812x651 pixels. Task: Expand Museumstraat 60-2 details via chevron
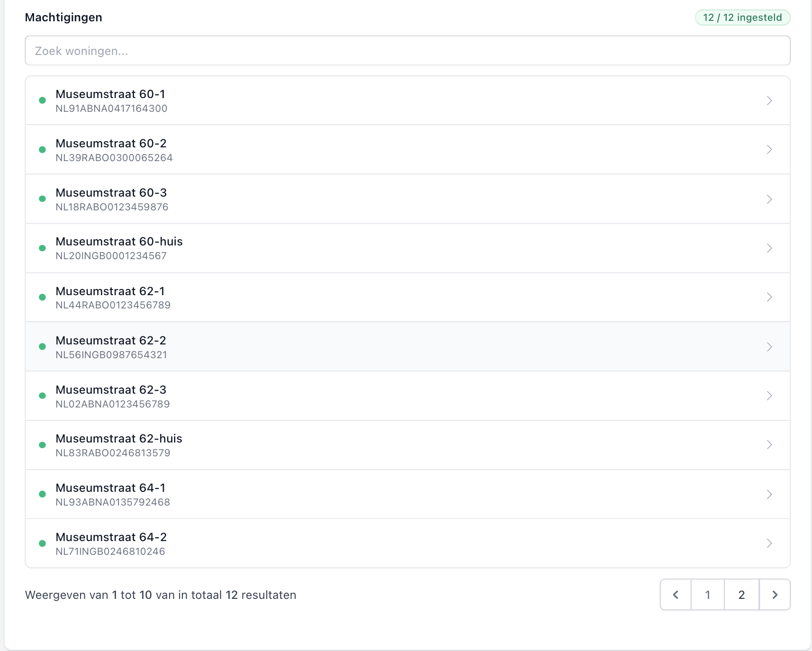click(x=769, y=150)
